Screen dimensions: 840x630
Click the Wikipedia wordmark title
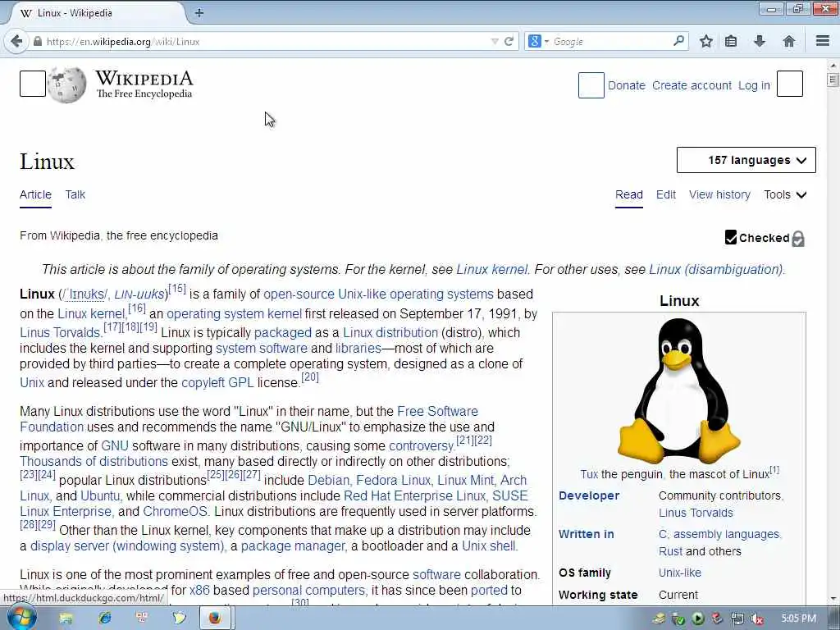[x=144, y=78]
